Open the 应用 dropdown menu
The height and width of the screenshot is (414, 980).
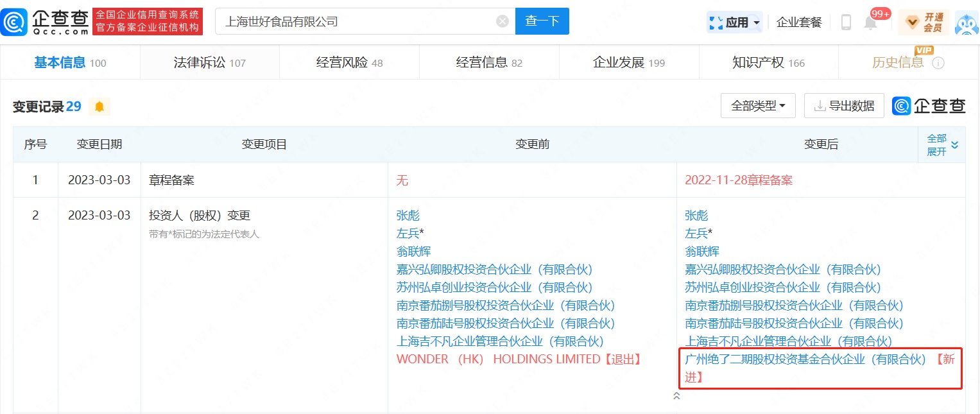[735, 22]
